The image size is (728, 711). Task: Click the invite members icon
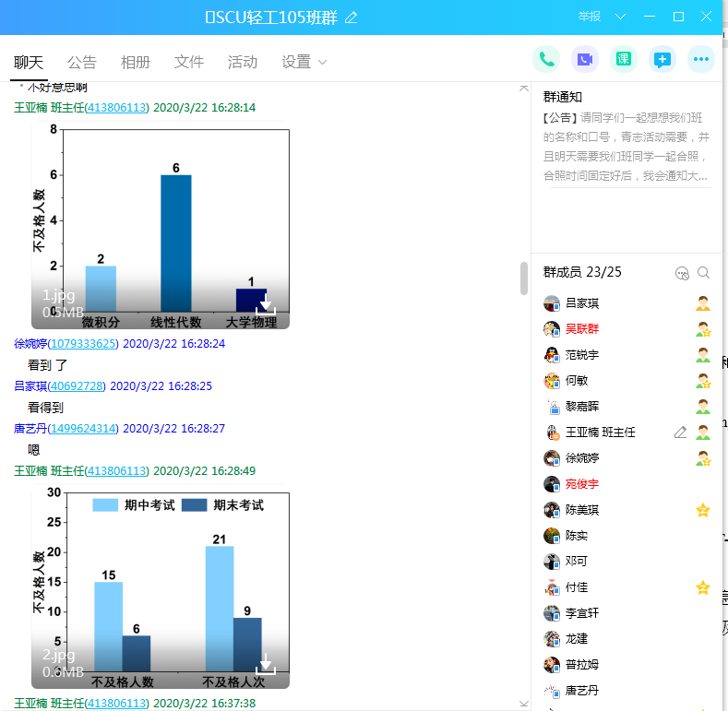pyautogui.click(x=682, y=273)
